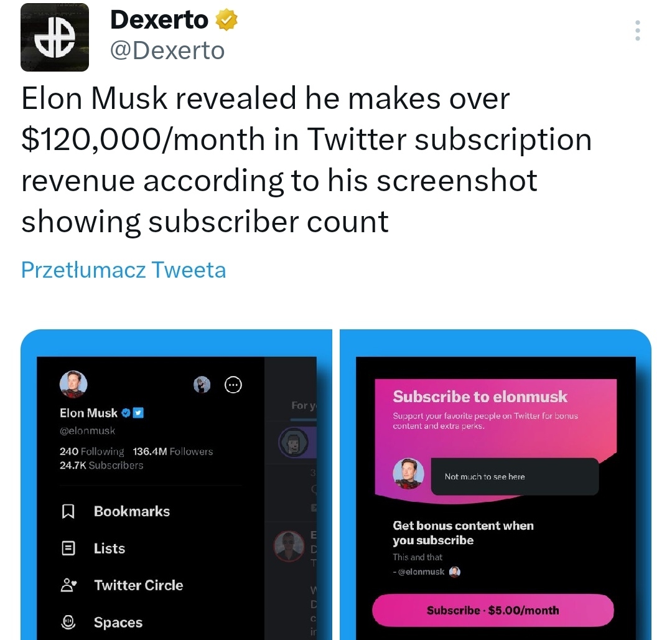
Task: Click the Subscribe $5.00/month button
Action: [x=493, y=610]
